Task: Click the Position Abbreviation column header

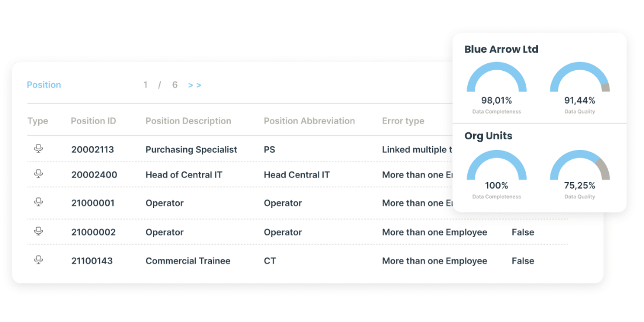Action: click(309, 121)
